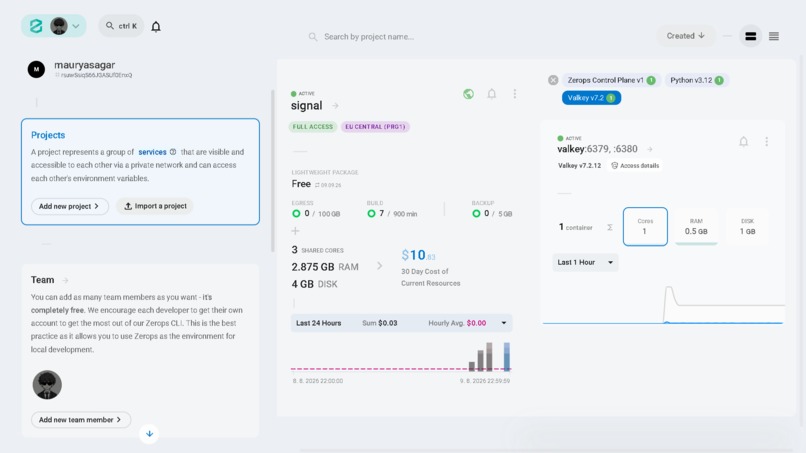Focus the Search by project name field

click(x=368, y=37)
